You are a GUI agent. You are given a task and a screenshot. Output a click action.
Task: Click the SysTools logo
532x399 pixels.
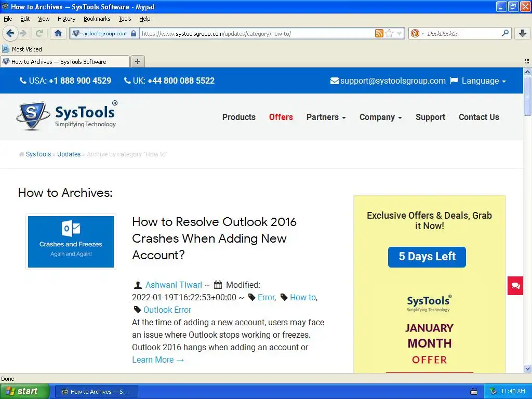point(67,116)
